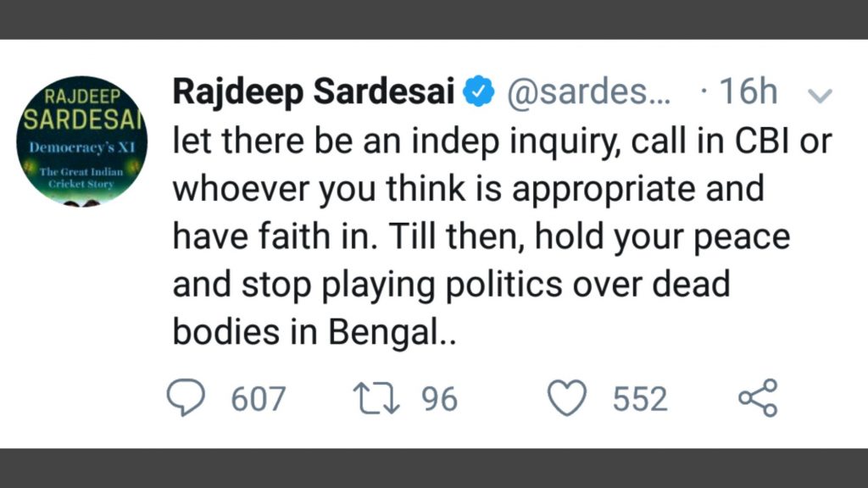The height and width of the screenshot is (488, 868).
Task: Expand the tweet options chevron
Action: [821, 95]
